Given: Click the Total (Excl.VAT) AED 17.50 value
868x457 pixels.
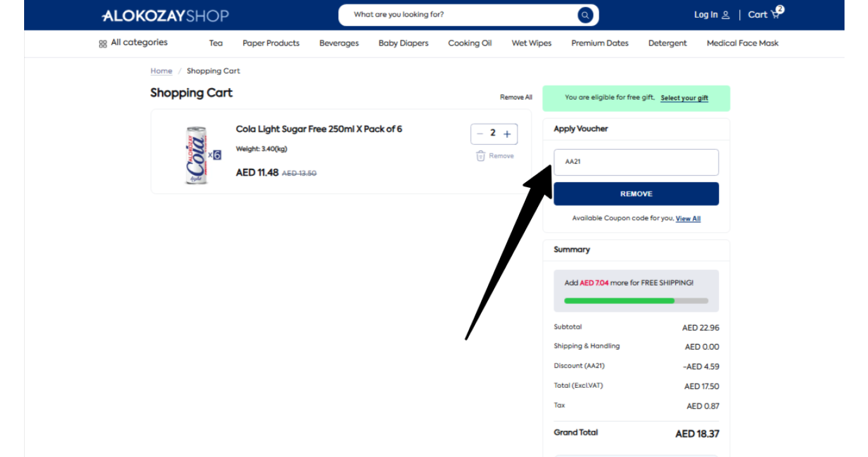Looking at the screenshot, I should click(x=702, y=387).
